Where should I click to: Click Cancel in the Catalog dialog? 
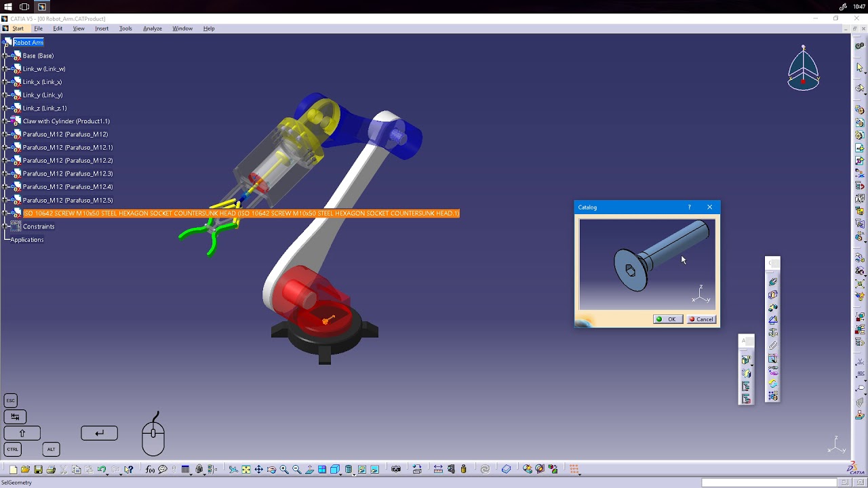[x=701, y=319]
